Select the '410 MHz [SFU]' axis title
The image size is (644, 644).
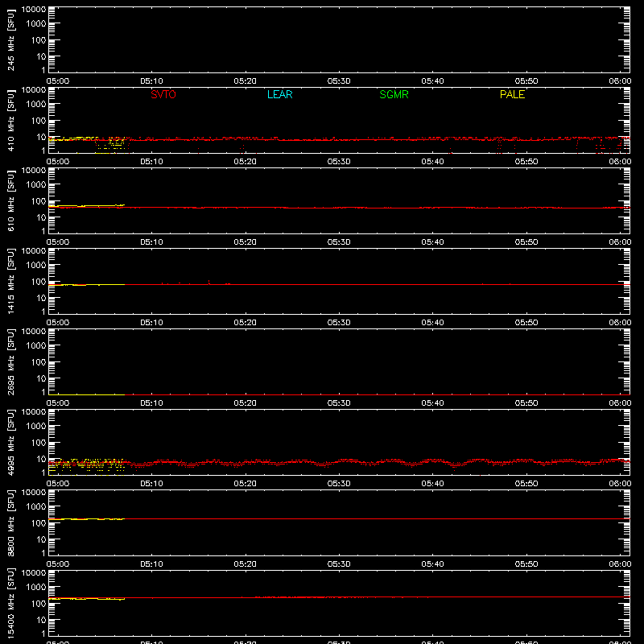[x=11, y=120]
